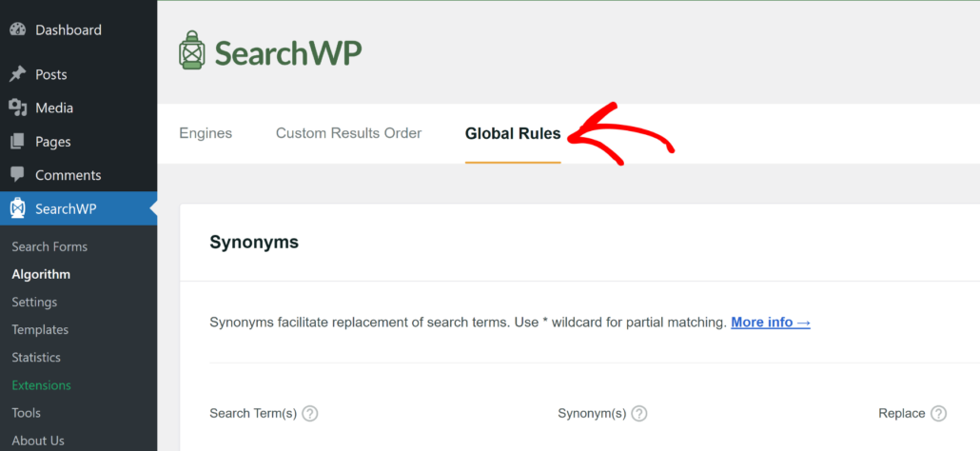This screenshot has height=451, width=980.
Task: Open Extensions submenu item
Action: pos(41,385)
